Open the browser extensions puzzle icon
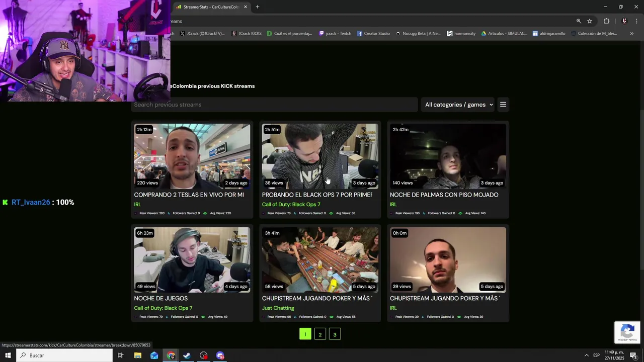Screen dimensions: 644x362 pyautogui.click(x=606, y=21)
